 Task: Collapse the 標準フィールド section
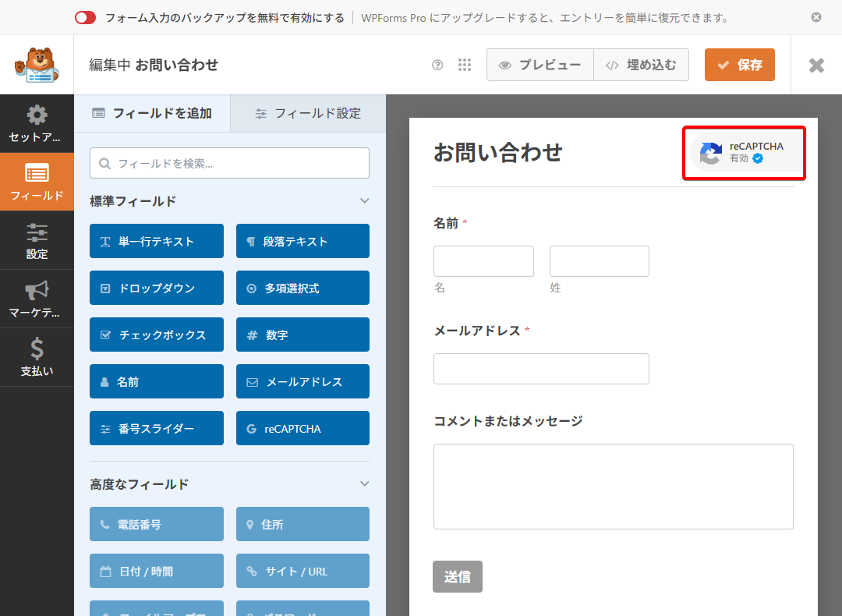364,201
